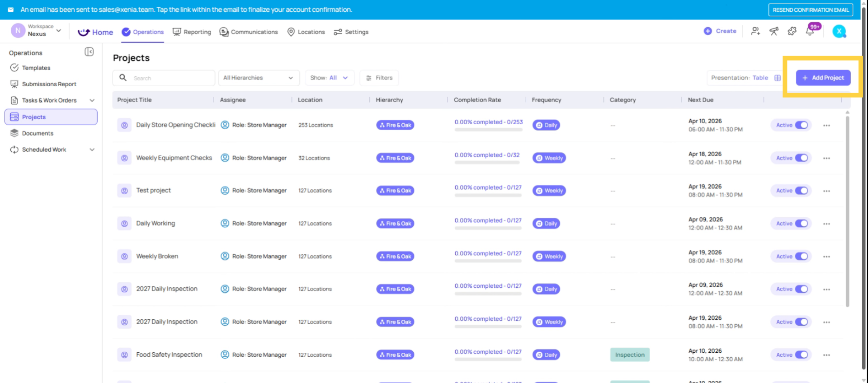
Task: Toggle Active switch for Food Safety Inspection
Action: pos(801,355)
